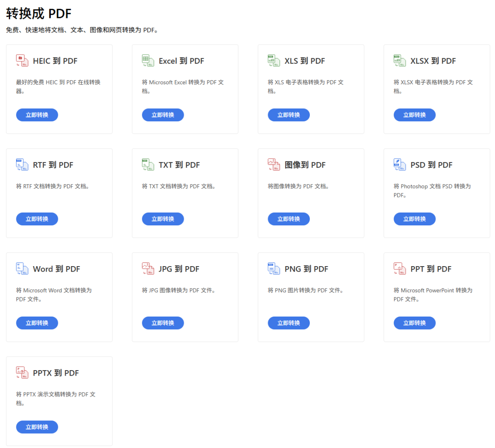Click 立即转换 in the XLSX card
The image size is (495, 448).
414,115
